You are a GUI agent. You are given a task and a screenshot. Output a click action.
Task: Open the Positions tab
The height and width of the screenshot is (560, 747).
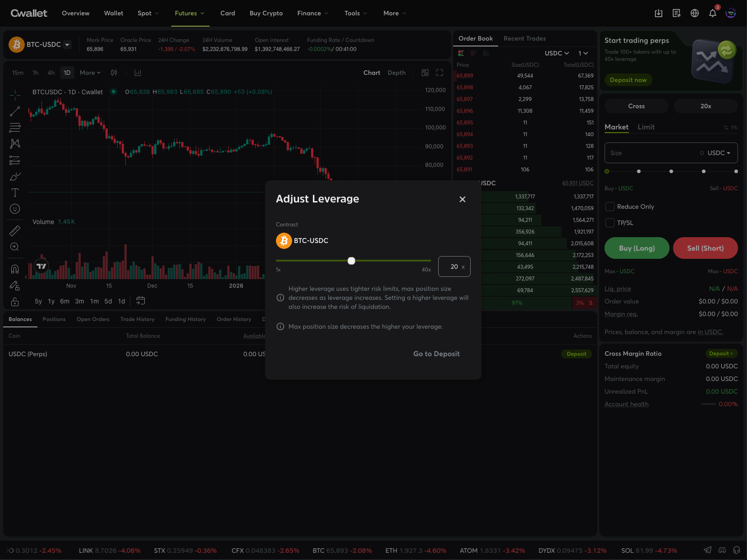tap(54, 319)
